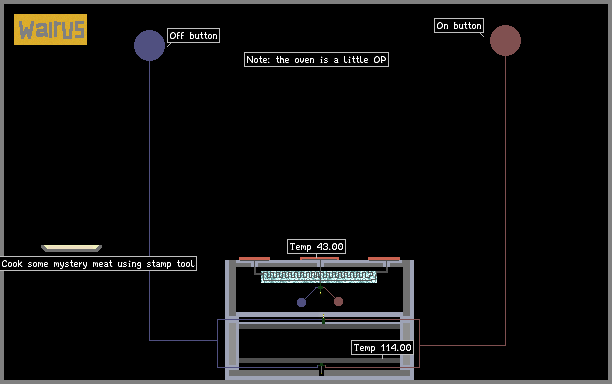Click the small blue circle inside the oven

301,302
